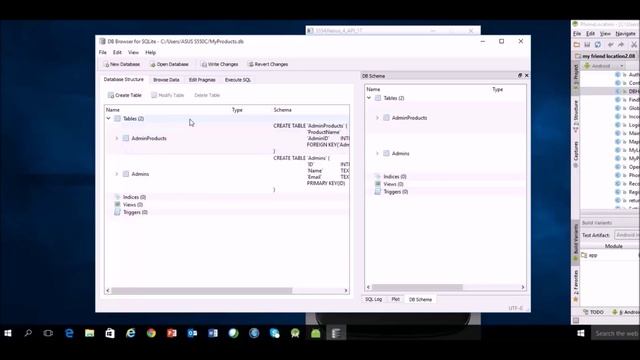640x360 pixels.
Task: Expand AdminProducts in DB Schema panel
Action: click(x=377, y=118)
